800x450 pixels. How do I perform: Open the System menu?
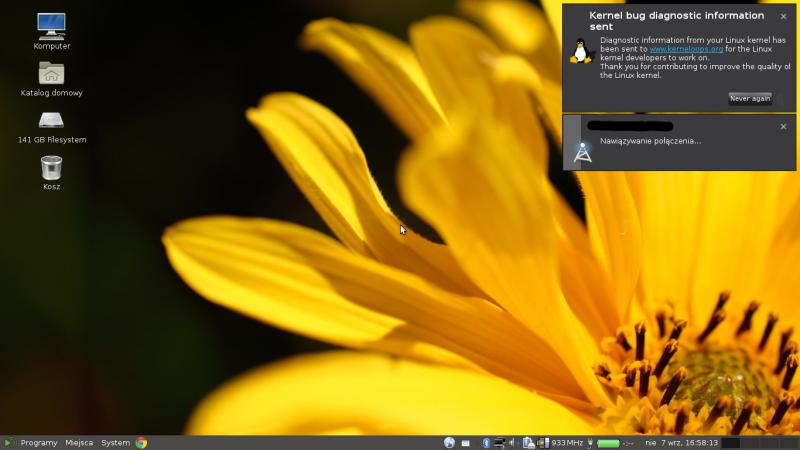[x=115, y=443]
